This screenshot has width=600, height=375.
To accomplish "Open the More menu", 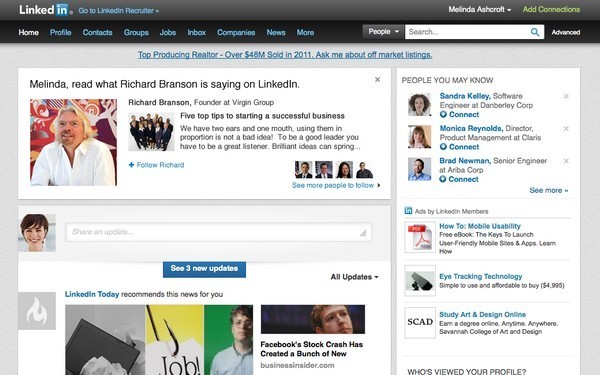I will 305,33.
